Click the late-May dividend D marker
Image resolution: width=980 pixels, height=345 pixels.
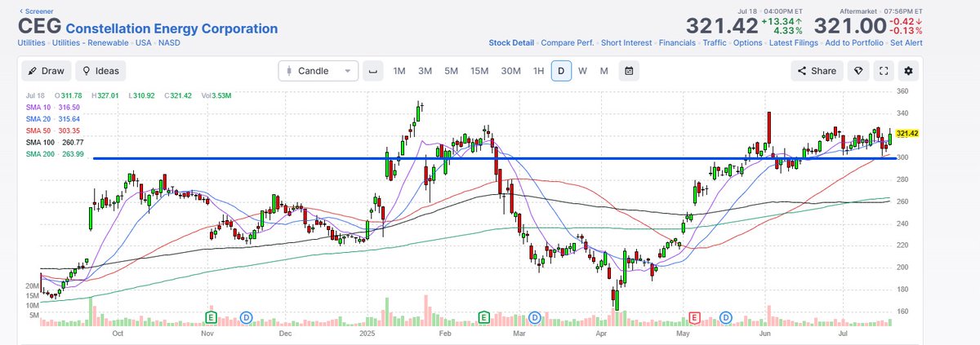pos(725,316)
